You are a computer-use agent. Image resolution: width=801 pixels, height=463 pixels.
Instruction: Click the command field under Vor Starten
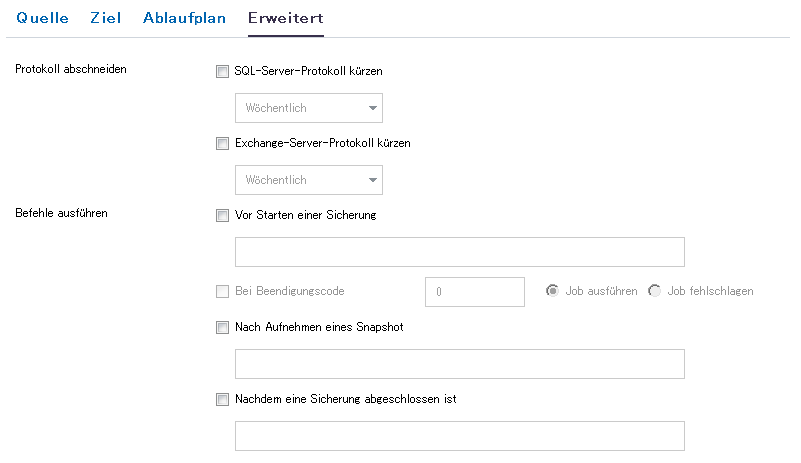tap(459, 252)
